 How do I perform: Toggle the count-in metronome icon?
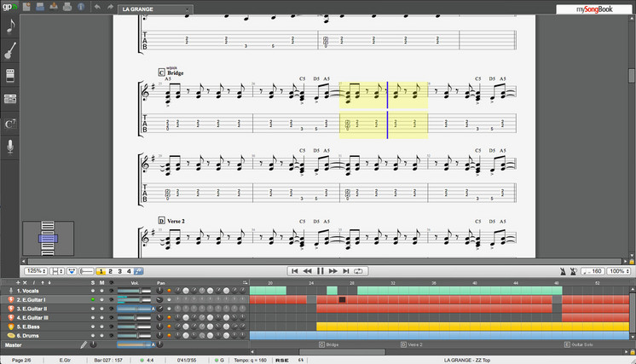(574, 271)
